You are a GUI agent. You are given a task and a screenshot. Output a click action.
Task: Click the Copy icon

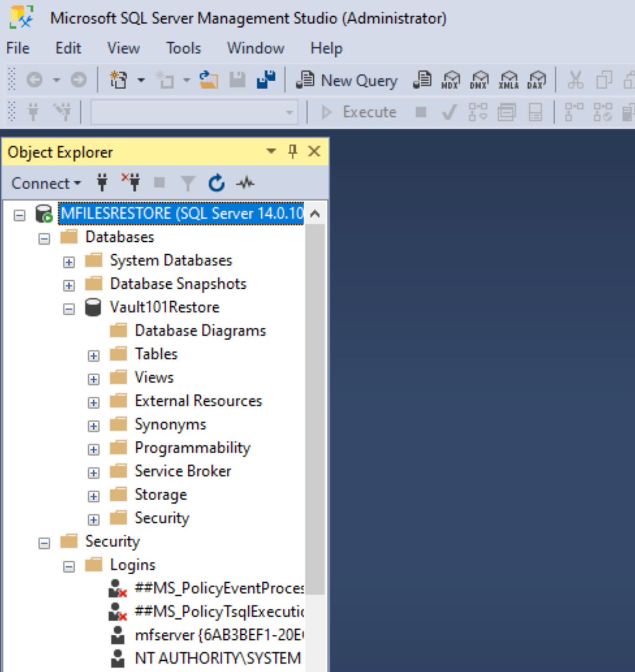click(604, 80)
